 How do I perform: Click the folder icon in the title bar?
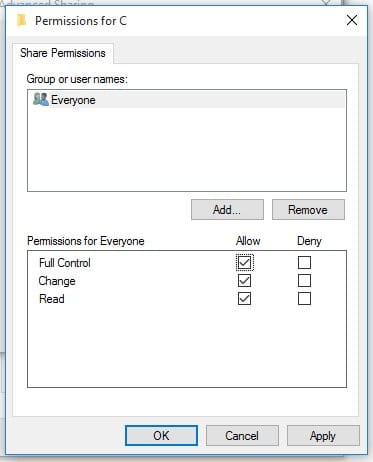[x=22, y=21]
